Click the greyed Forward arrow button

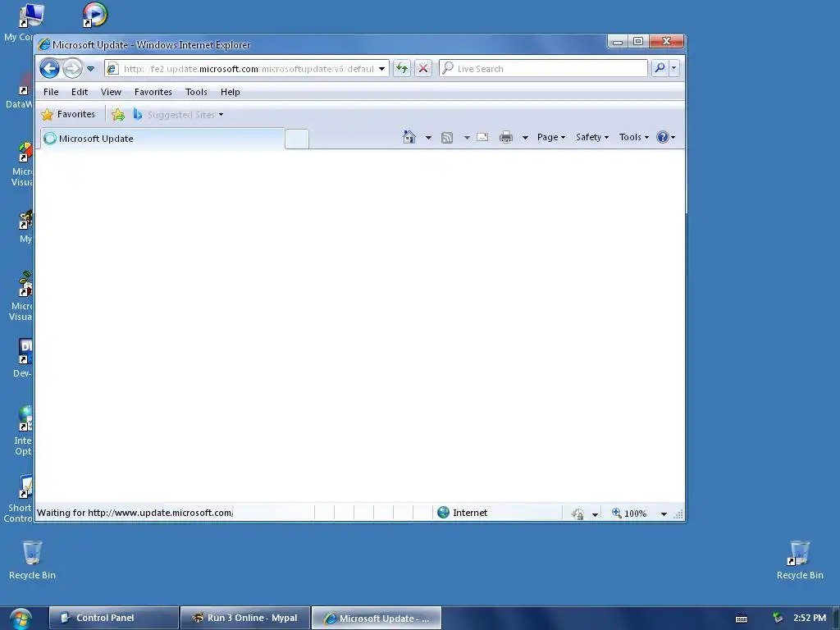[x=72, y=69]
